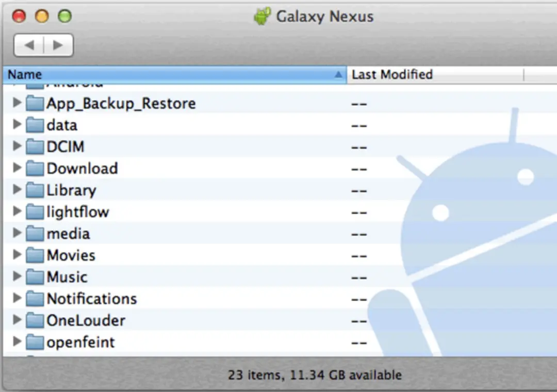Select the App_Backup_Restore folder icon
Image resolution: width=557 pixels, height=392 pixels.
pos(35,103)
